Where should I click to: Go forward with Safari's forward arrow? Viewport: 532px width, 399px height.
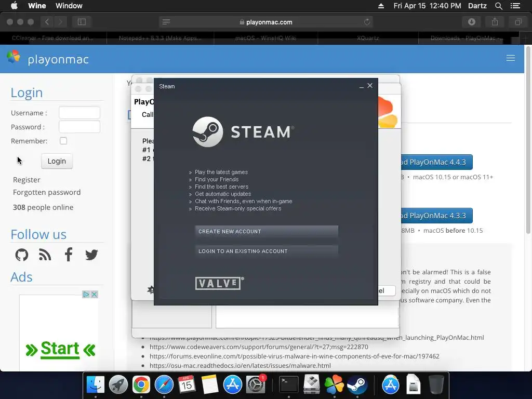60,22
